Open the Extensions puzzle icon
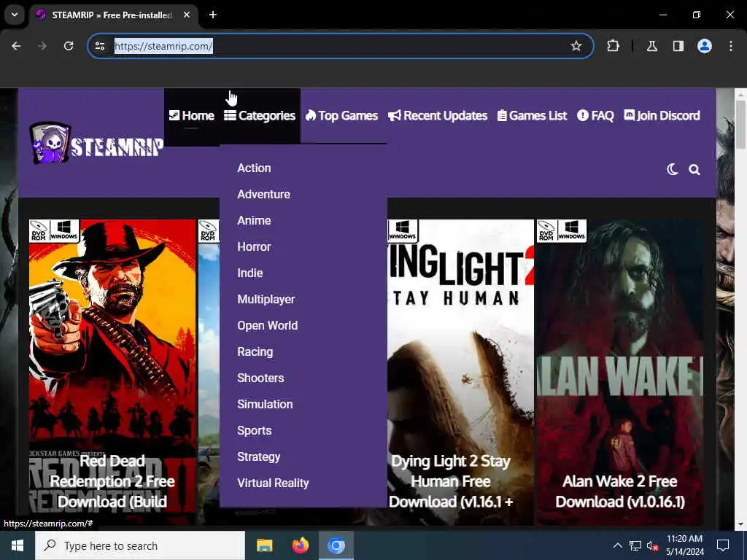The height and width of the screenshot is (560, 747). 613,46
